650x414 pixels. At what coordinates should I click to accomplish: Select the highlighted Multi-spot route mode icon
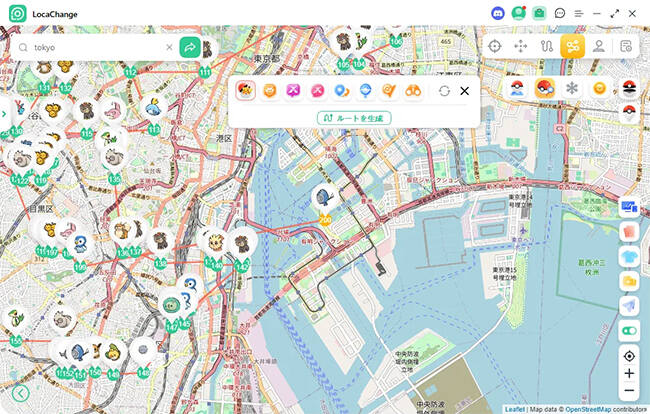click(572, 46)
